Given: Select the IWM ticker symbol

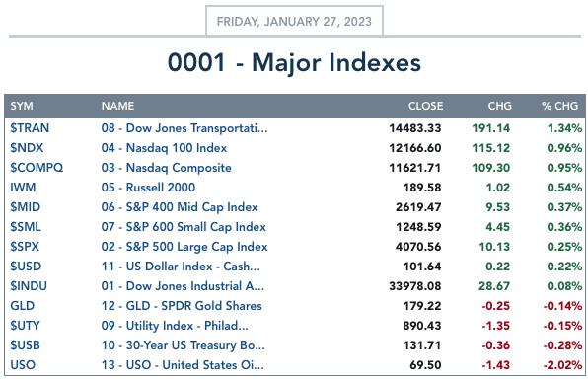Looking at the screenshot, I should coord(23,188).
